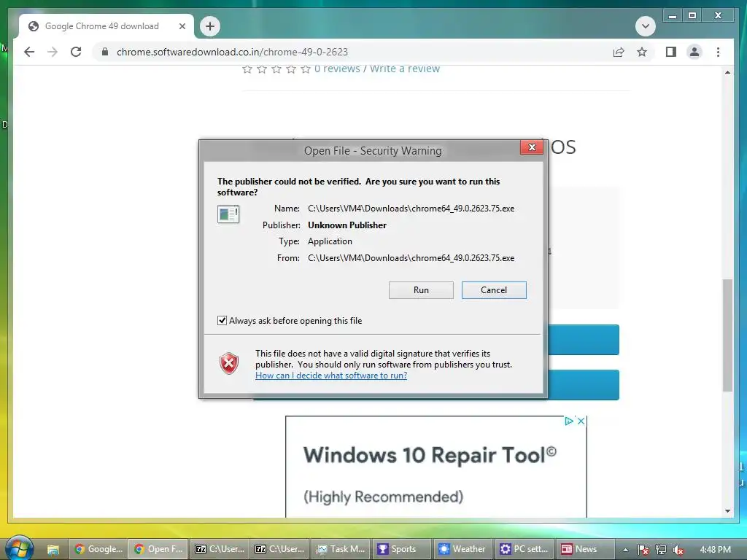The image size is (747, 560).
Task: Click Cancel in the Security Warning dialog
Action: [494, 290]
